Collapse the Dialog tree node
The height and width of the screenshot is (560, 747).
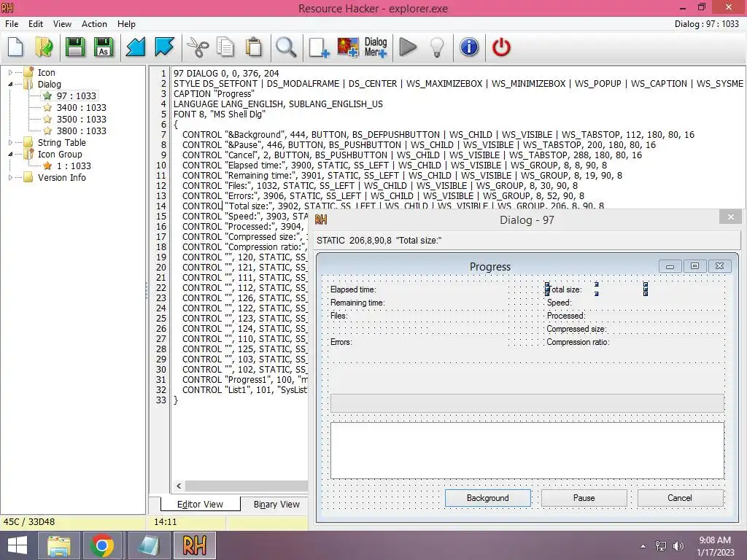pos(10,85)
